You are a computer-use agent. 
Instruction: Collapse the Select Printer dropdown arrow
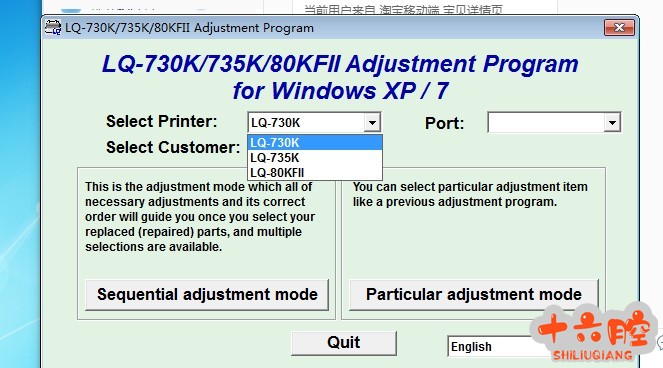[x=372, y=123]
